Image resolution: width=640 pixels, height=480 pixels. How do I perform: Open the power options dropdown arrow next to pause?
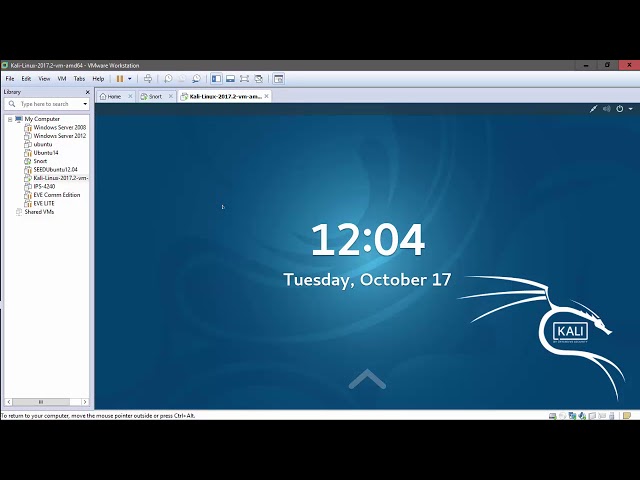pos(130,79)
